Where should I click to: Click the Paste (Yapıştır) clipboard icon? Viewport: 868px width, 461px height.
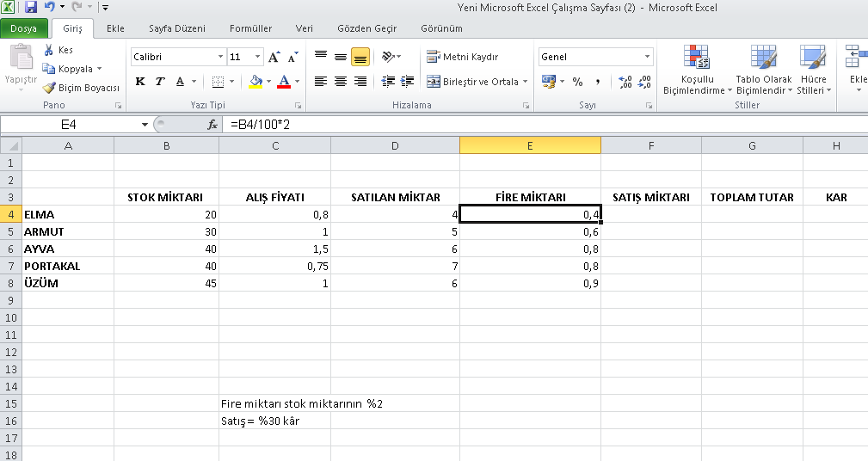coord(21,57)
